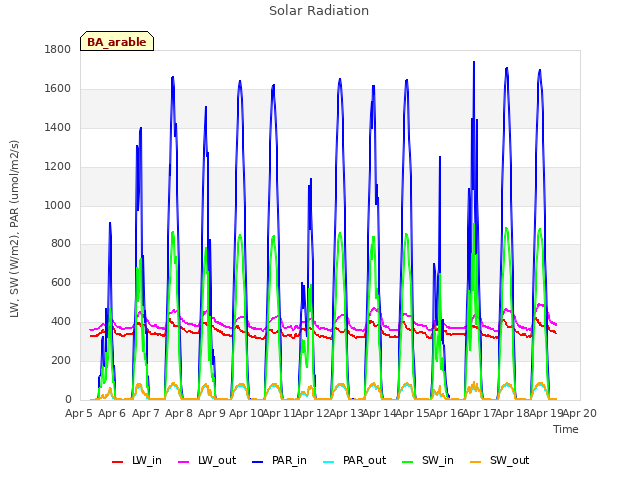The image size is (640, 480).
Task: Toggle the PAR_out legend entry
Action: pos(354,461)
